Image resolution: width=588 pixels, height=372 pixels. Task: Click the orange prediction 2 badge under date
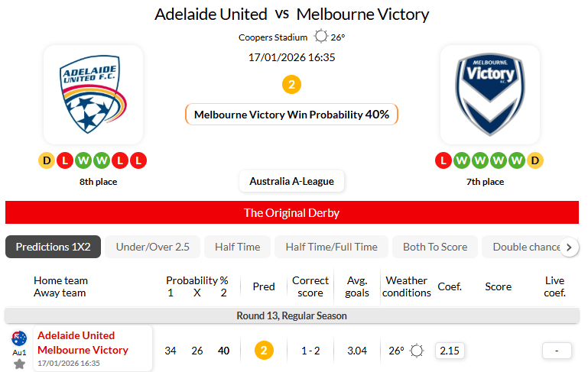point(291,85)
